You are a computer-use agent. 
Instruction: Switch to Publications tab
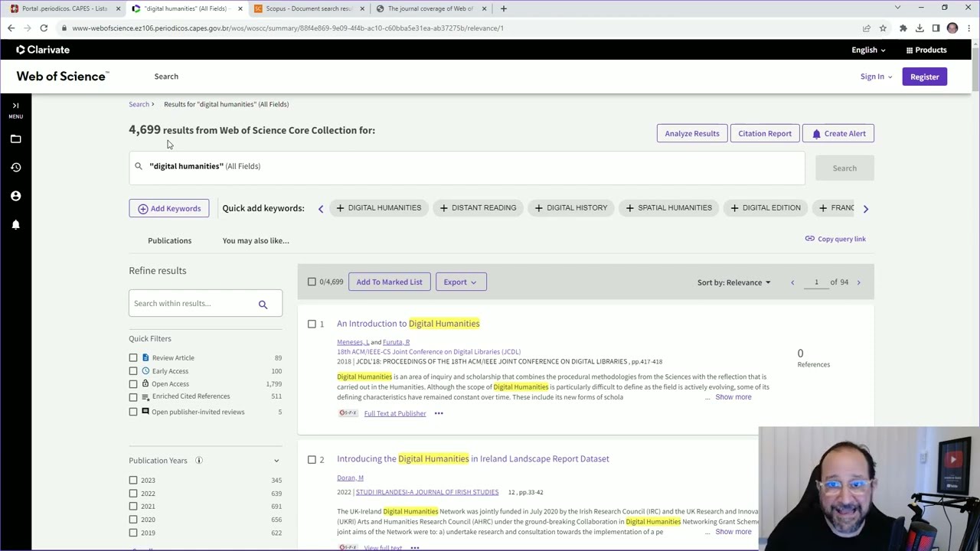(x=169, y=241)
